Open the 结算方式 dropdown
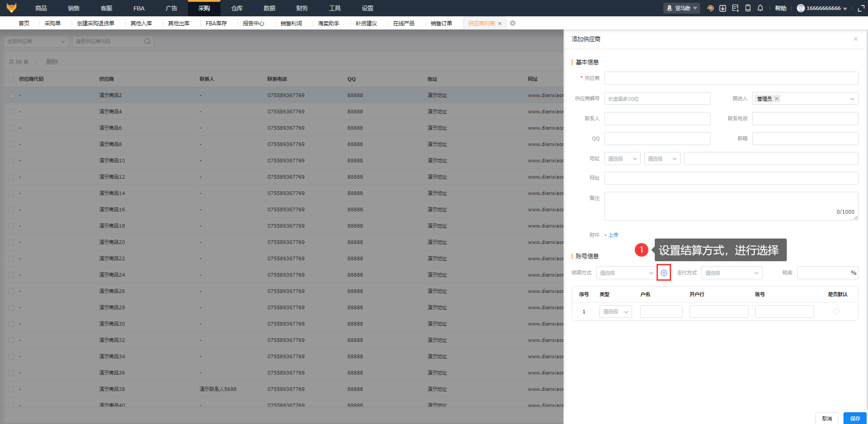868x424 pixels. point(626,273)
